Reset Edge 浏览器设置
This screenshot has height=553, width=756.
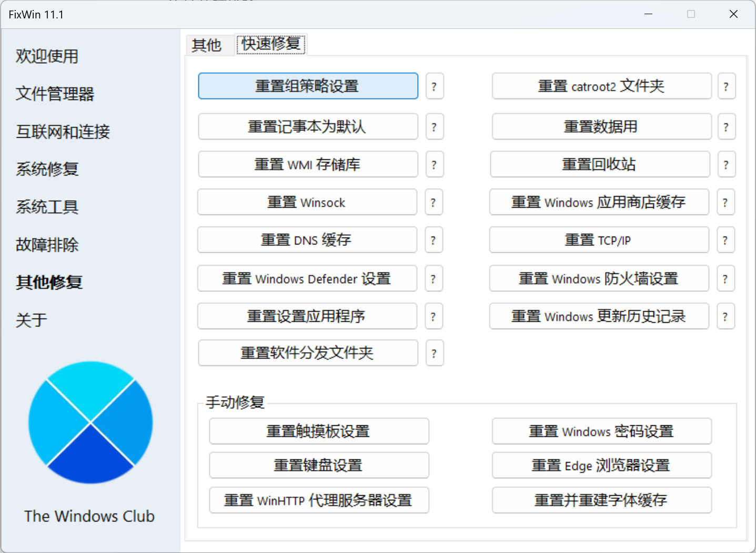pos(601,465)
